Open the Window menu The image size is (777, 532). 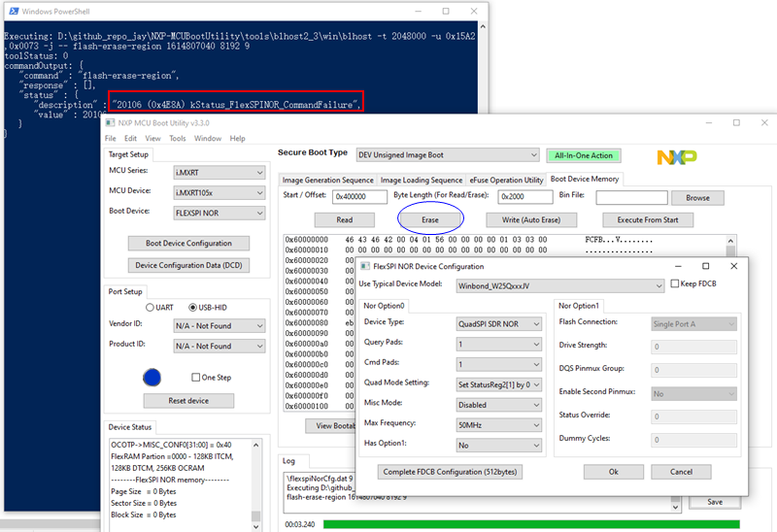click(208, 138)
